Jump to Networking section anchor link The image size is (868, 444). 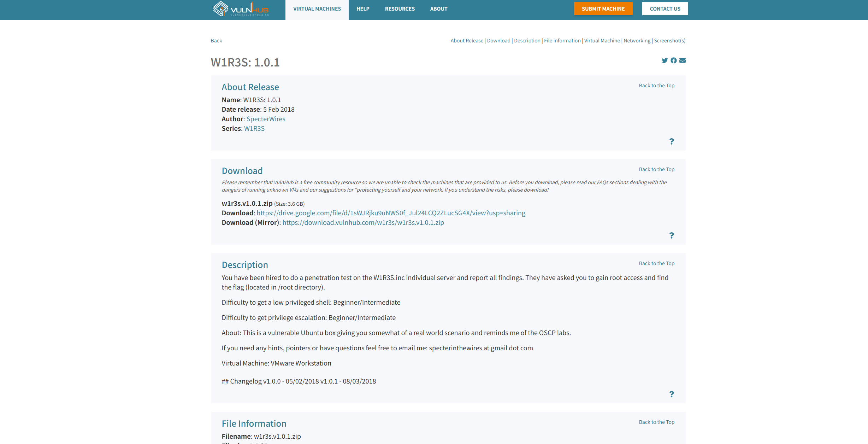(637, 41)
